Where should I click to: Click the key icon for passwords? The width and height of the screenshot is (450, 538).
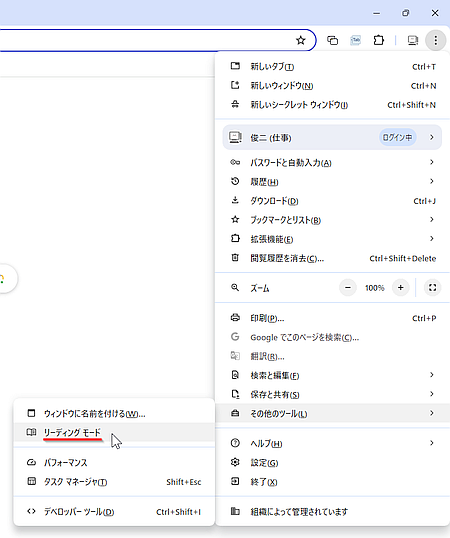[235, 162]
